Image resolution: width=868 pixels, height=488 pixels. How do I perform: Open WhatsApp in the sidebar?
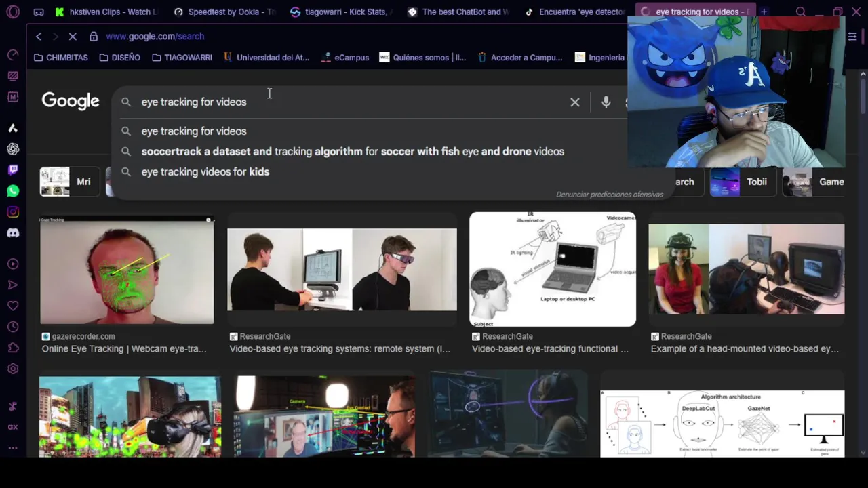pyautogui.click(x=13, y=191)
